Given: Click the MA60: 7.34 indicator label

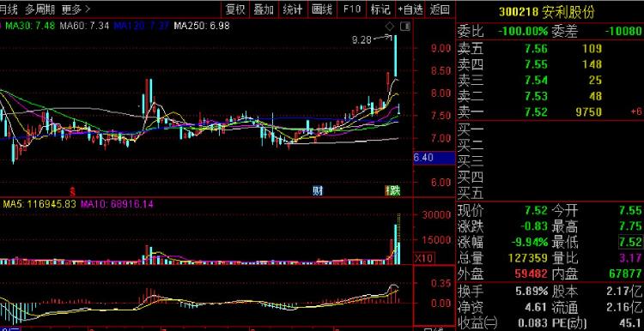Looking at the screenshot, I should point(84,27).
